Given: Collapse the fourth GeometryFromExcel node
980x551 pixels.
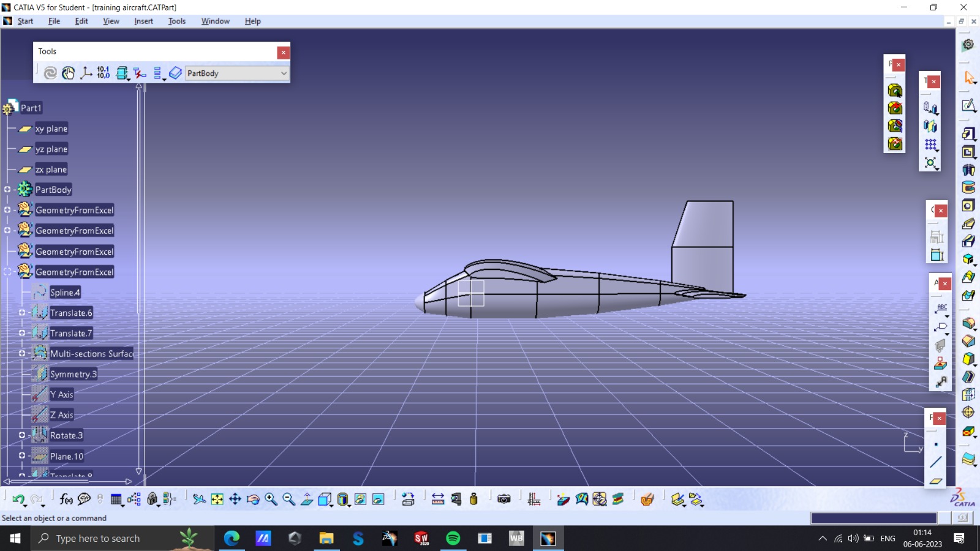Looking at the screenshot, I should click(x=7, y=271).
